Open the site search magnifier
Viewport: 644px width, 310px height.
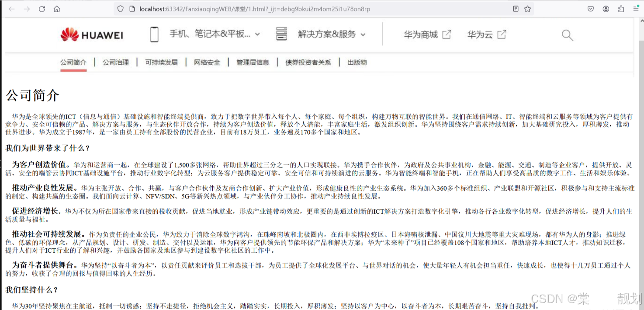click(x=567, y=35)
